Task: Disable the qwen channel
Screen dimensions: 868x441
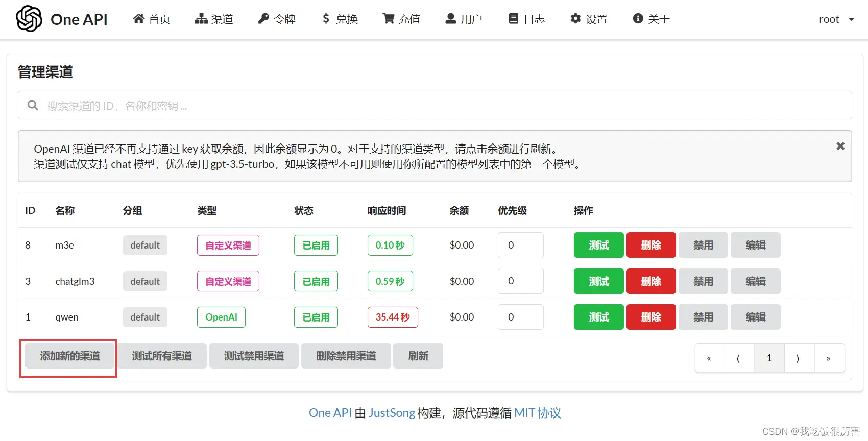Action: click(703, 317)
